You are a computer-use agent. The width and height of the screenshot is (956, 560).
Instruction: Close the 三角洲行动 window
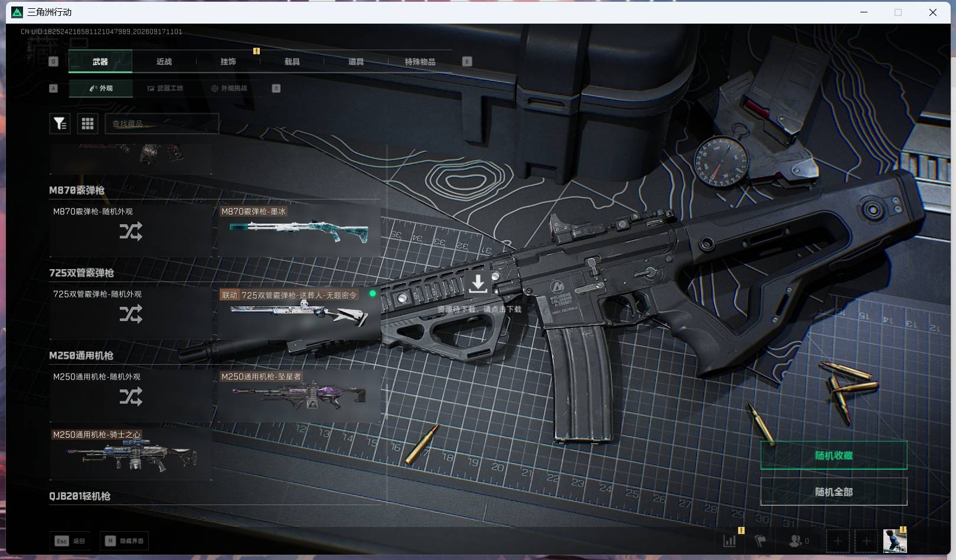click(933, 12)
